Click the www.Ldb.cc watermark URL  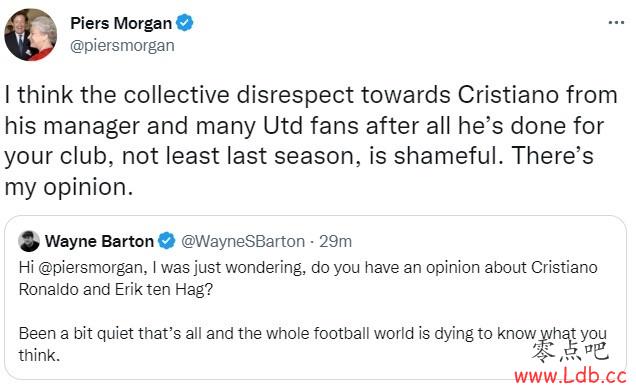click(570, 376)
